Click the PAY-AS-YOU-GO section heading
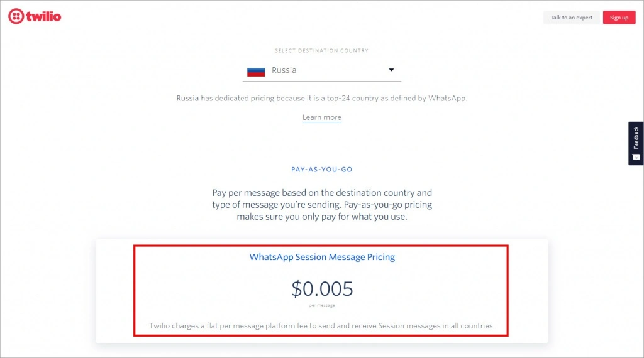Viewport: 644px width, 358px height. 321,170
